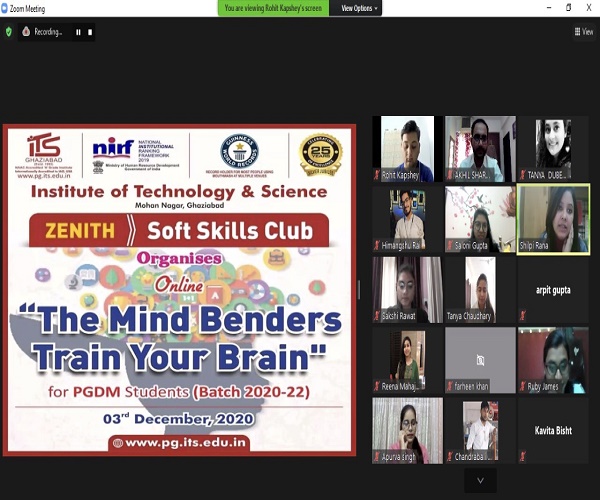The height and width of the screenshot is (500, 600).
Task: Click muted mic icon on Apurva Singh
Action: point(377,456)
